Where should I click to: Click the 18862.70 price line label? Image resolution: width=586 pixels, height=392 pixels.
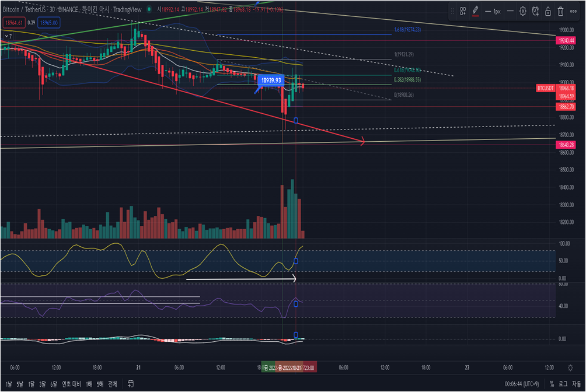point(566,107)
